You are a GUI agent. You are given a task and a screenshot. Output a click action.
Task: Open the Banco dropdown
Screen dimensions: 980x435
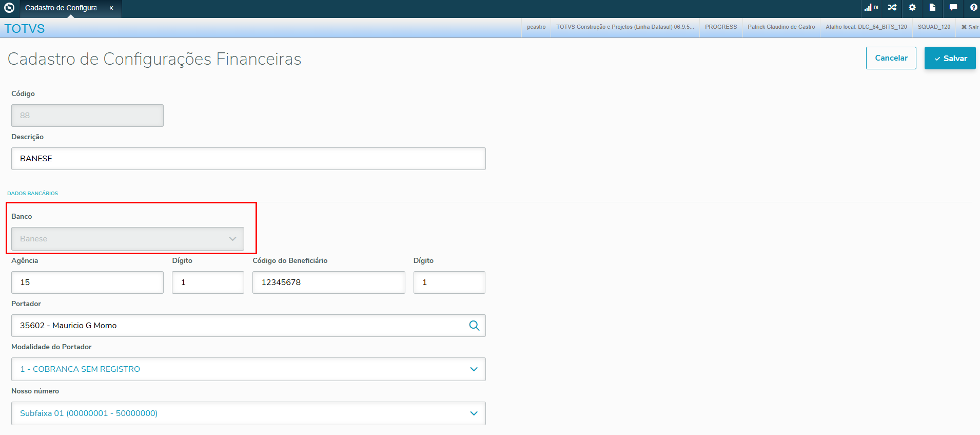(x=128, y=239)
